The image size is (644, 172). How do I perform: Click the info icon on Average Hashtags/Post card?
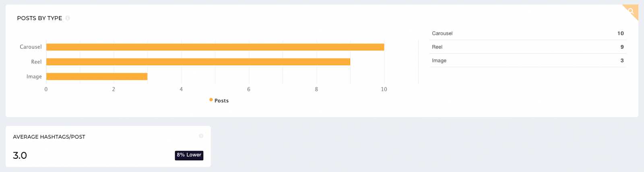pos(201,136)
